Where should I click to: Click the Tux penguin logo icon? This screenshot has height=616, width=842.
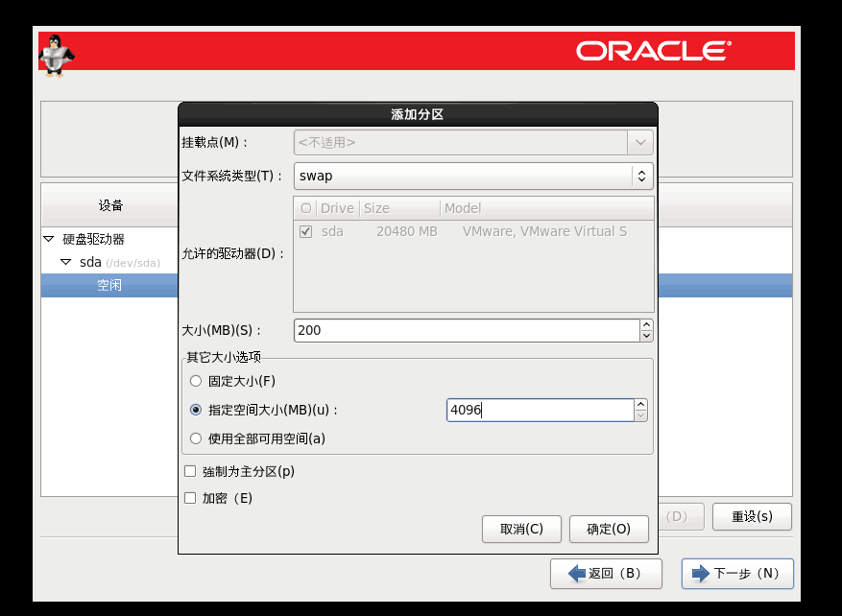tap(56, 54)
